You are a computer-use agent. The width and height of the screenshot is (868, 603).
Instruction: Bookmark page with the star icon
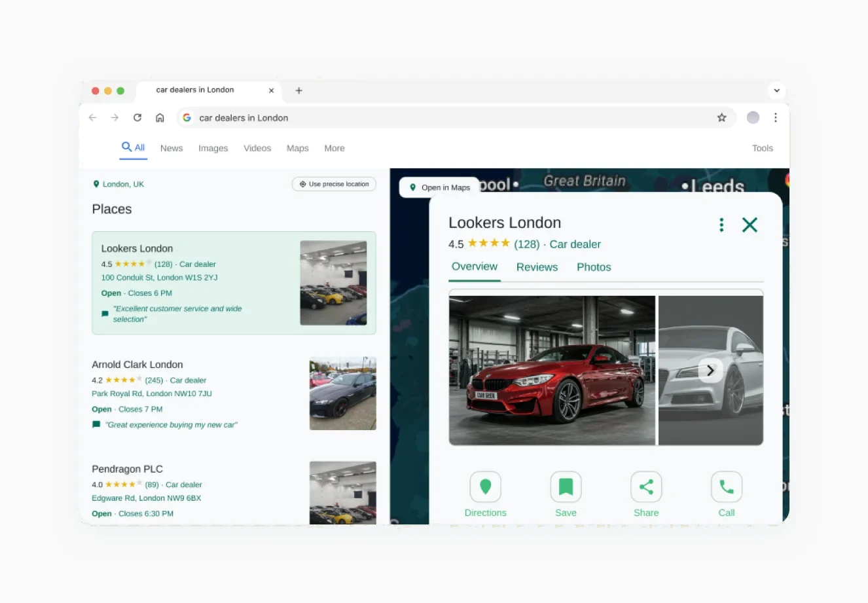(x=721, y=118)
